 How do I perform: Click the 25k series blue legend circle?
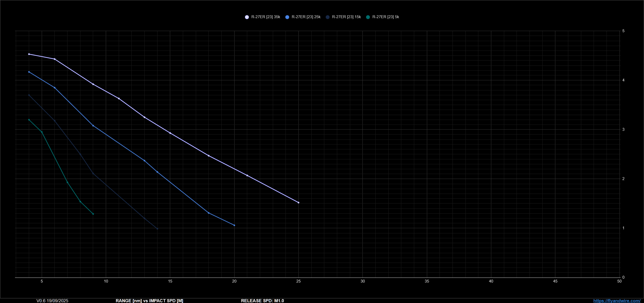287,17
